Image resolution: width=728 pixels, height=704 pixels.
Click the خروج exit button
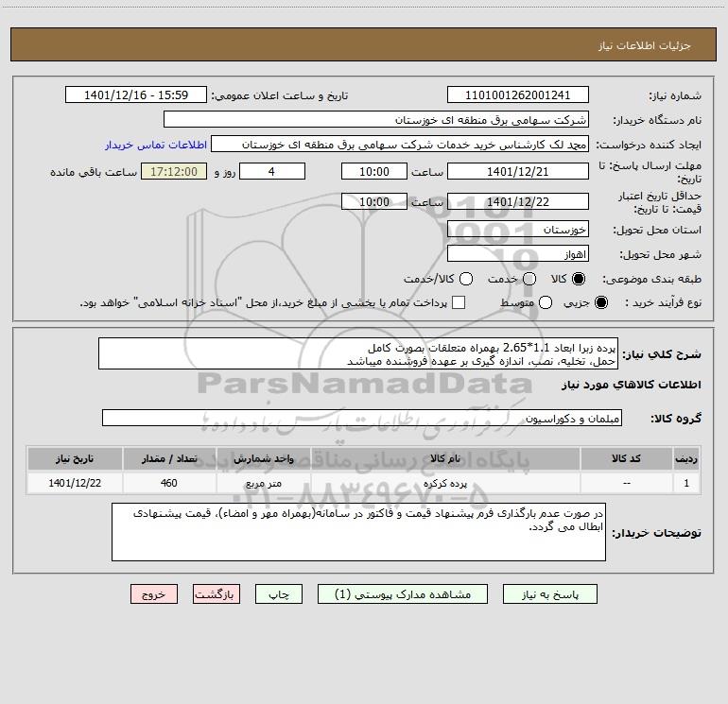point(154,594)
